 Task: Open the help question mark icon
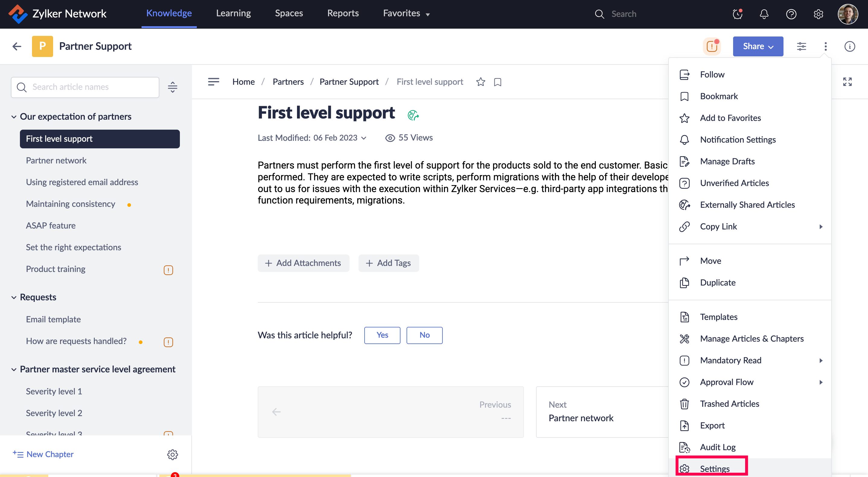pos(791,14)
